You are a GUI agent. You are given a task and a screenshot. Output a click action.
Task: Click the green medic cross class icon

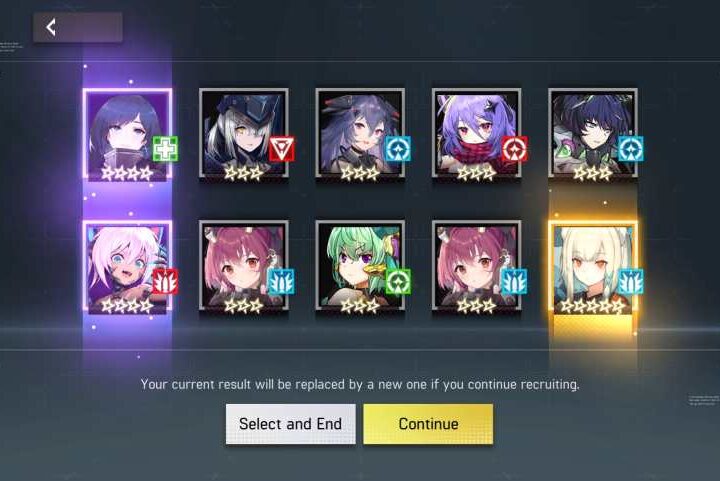(x=165, y=149)
